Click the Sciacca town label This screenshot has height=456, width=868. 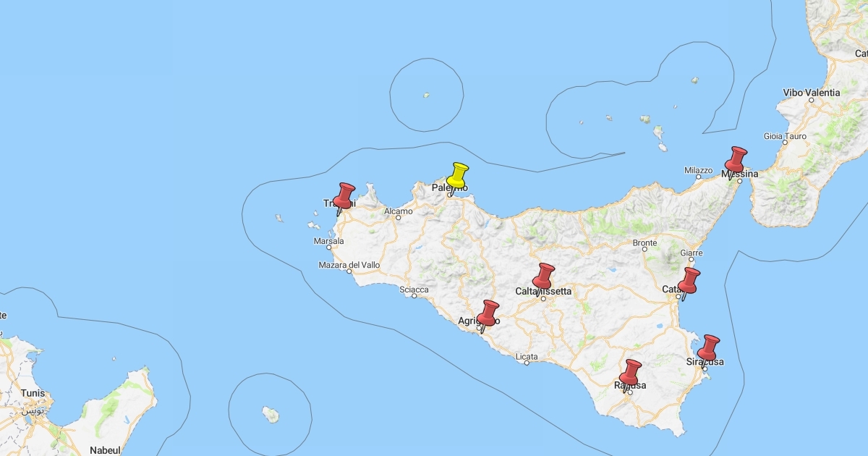click(x=414, y=290)
